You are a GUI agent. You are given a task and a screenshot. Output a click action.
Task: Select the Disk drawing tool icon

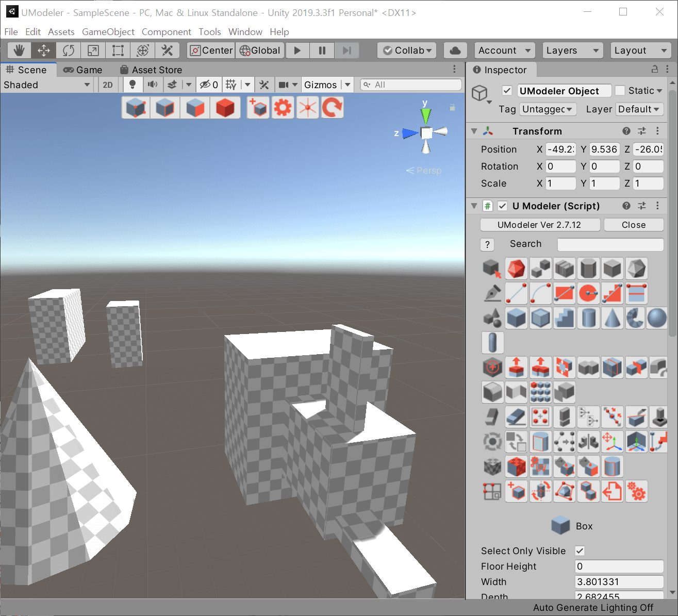click(x=588, y=293)
